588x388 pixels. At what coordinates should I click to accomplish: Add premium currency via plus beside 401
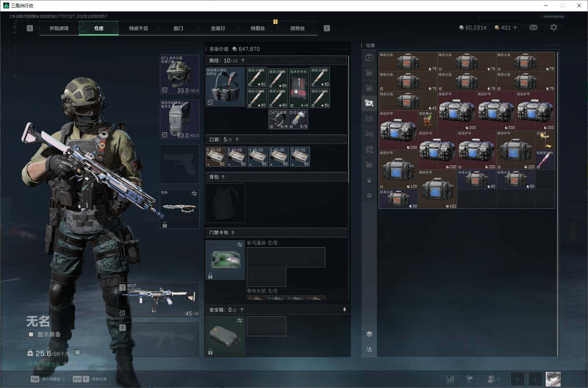515,28
